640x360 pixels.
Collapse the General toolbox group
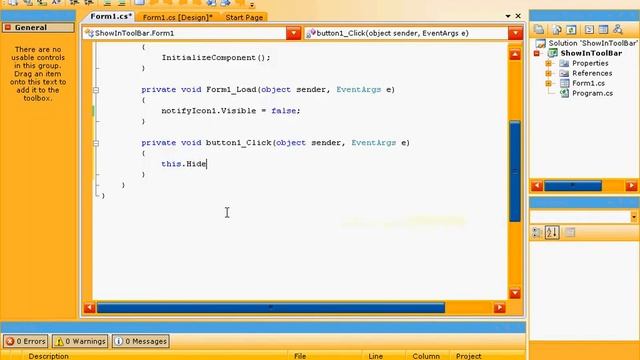pyautogui.click(x=8, y=27)
